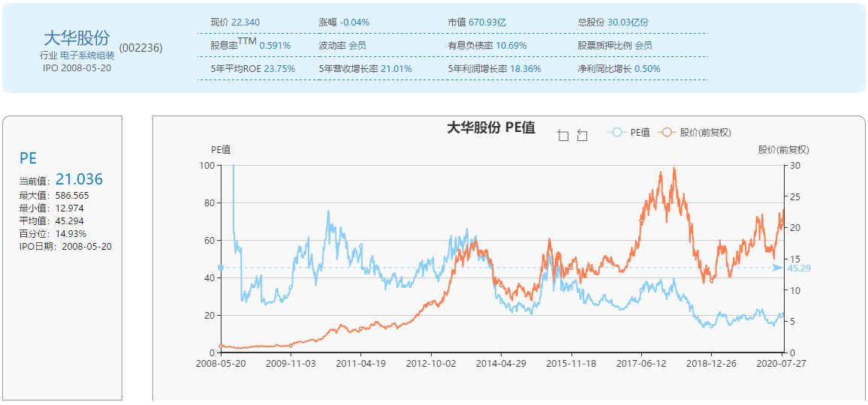
Task: Toggle the 股价(前复权) legend series
Action: point(695,132)
